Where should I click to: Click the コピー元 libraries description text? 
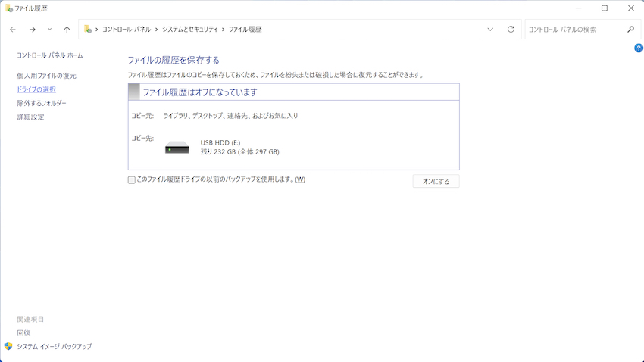pos(230,116)
